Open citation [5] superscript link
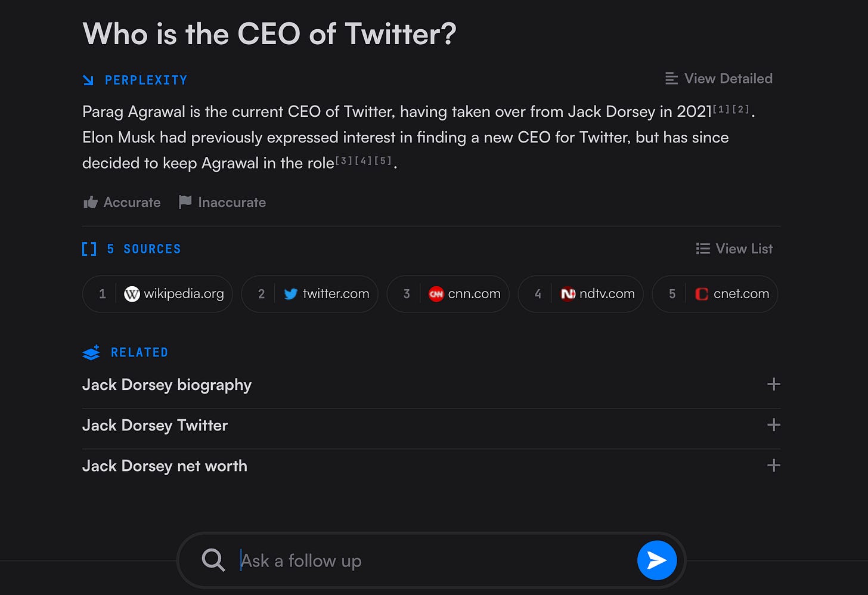The height and width of the screenshot is (595, 868). [383, 161]
